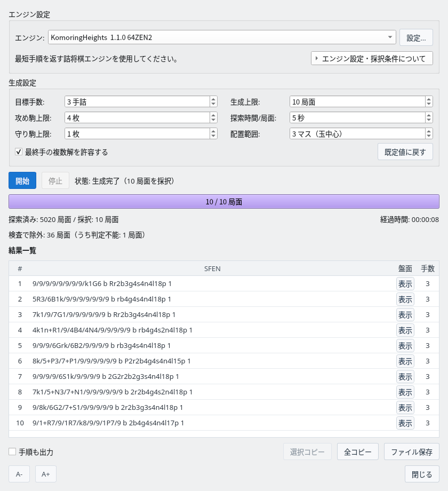Show the board for result row 6

coord(405,361)
